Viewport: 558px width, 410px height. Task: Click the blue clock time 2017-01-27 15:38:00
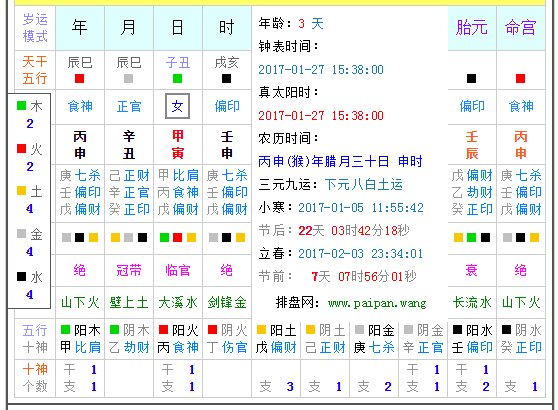pyautogui.click(x=321, y=70)
